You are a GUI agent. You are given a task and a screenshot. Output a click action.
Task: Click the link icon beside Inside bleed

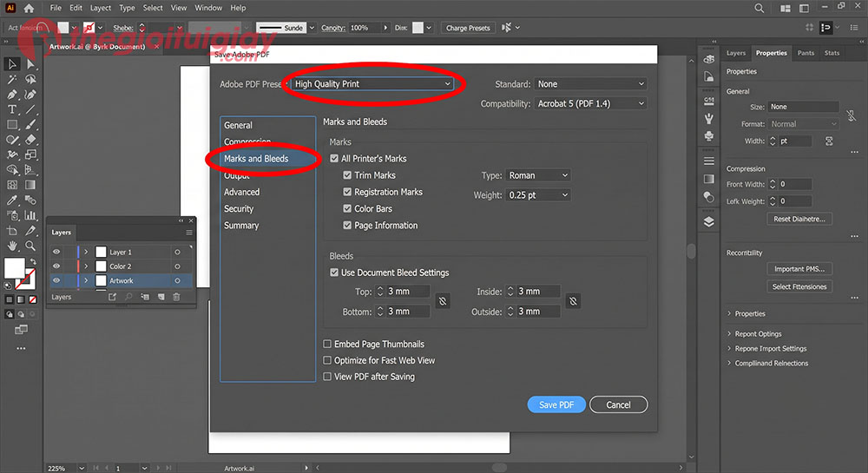573,301
